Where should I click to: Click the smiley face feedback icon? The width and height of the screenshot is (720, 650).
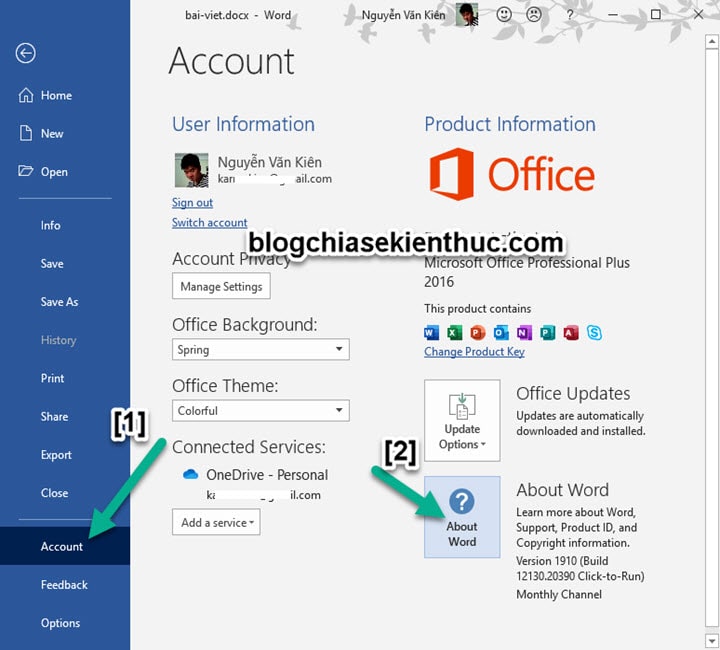pyautogui.click(x=504, y=15)
